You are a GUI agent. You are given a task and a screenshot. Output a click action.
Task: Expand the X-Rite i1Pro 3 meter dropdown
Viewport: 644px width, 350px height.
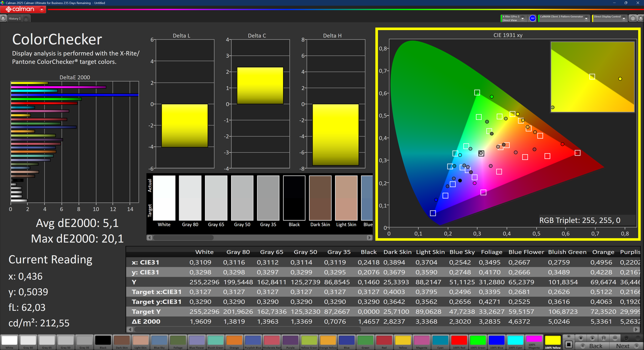523,18
